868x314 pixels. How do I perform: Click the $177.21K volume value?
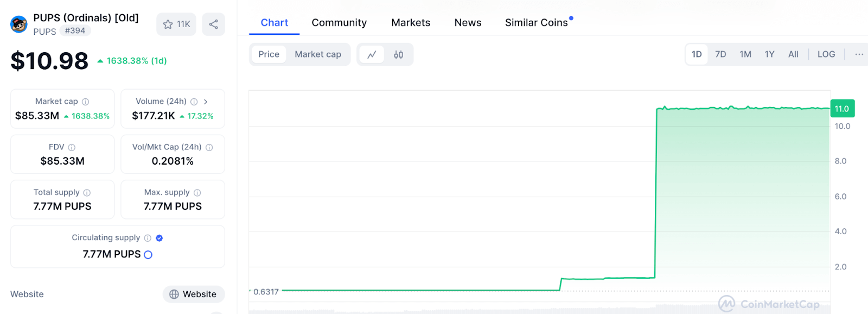154,116
